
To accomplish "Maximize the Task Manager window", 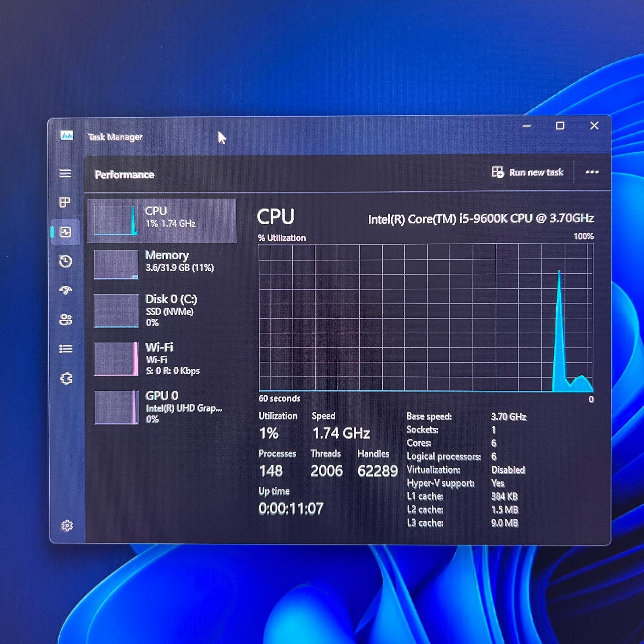I will 560,126.
